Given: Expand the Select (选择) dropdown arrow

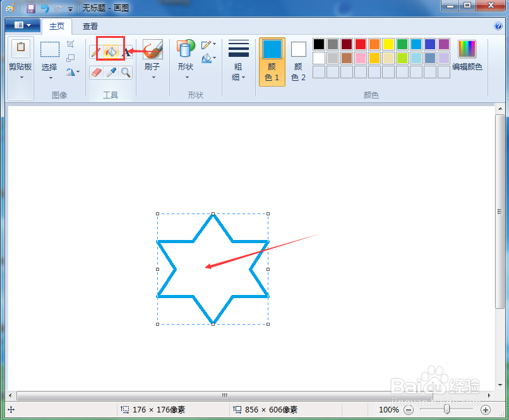Looking at the screenshot, I should [x=51, y=78].
